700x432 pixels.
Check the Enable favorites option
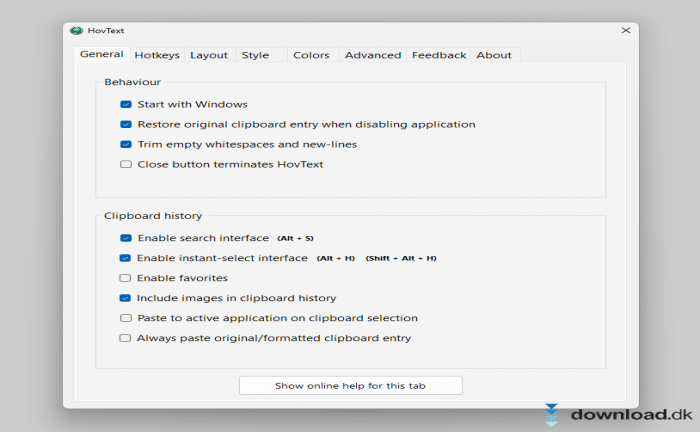click(x=125, y=278)
